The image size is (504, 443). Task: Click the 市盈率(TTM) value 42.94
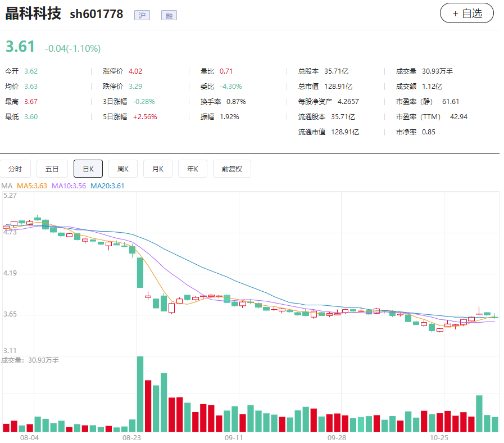point(458,117)
